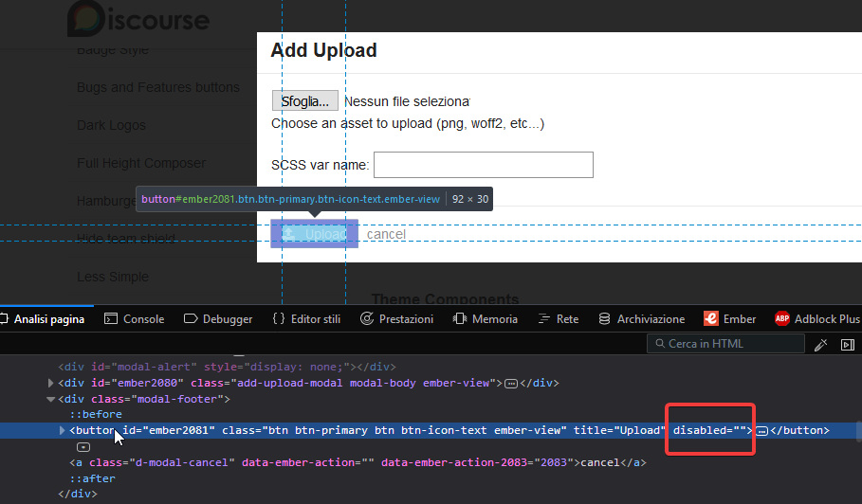Select the d-modal-cancel anchor line
Image resolution: width=862 pixels, height=504 pixels.
click(x=358, y=463)
